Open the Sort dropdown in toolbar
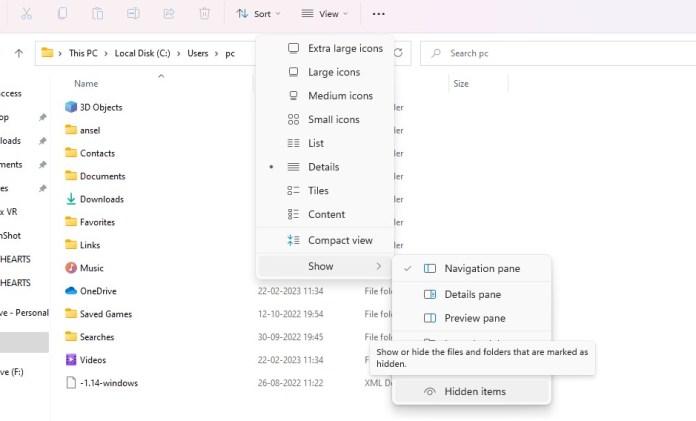Viewport: 696px width, 421px height. (x=258, y=14)
